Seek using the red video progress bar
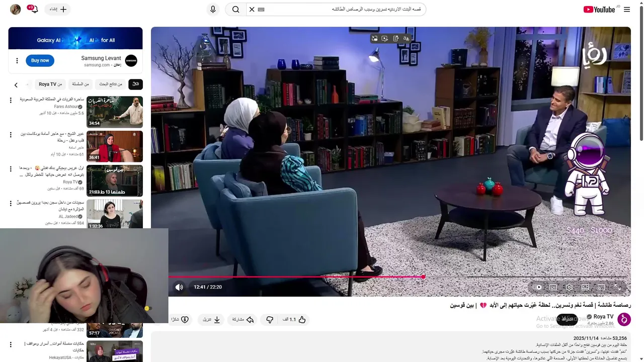Viewport: 644px width, 362px height. coord(296,277)
